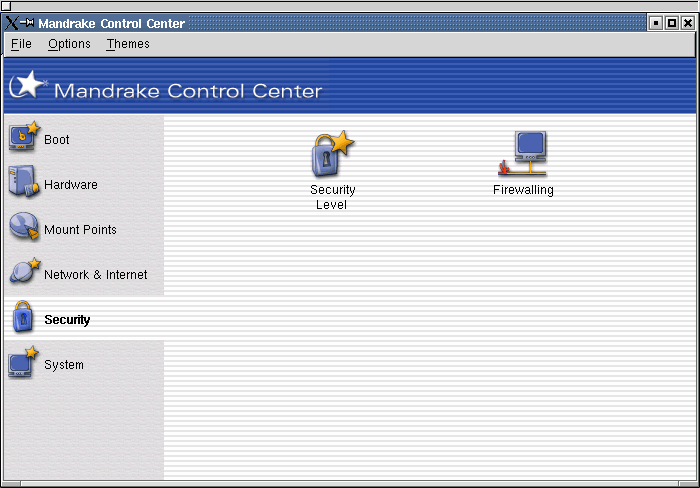Click the Boot label in sidebar
This screenshot has width=700, height=488.
[x=57, y=140]
